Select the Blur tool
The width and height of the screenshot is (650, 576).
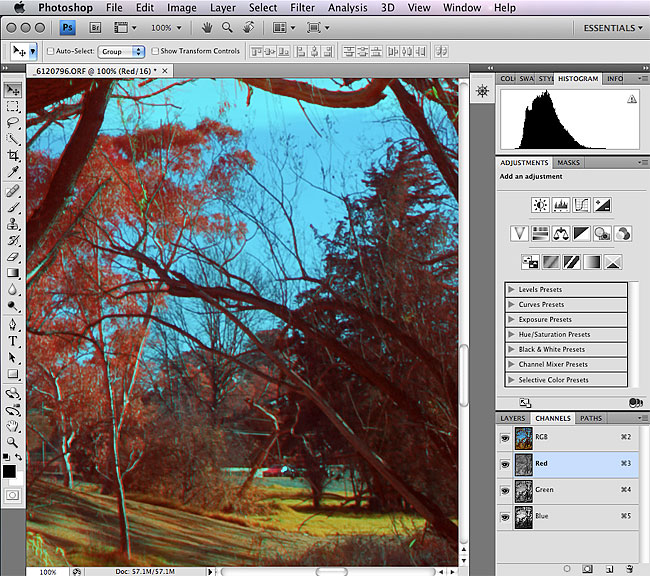(13, 289)
